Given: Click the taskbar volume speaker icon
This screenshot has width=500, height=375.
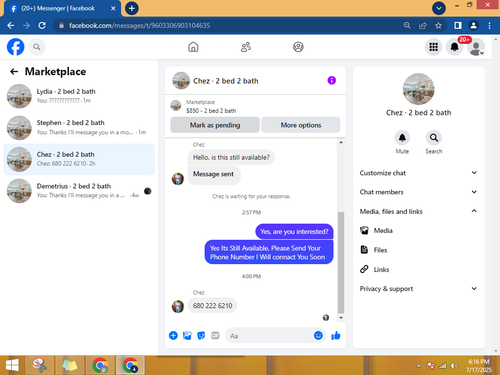Looking at the screenshot, I should pos(454,366).
